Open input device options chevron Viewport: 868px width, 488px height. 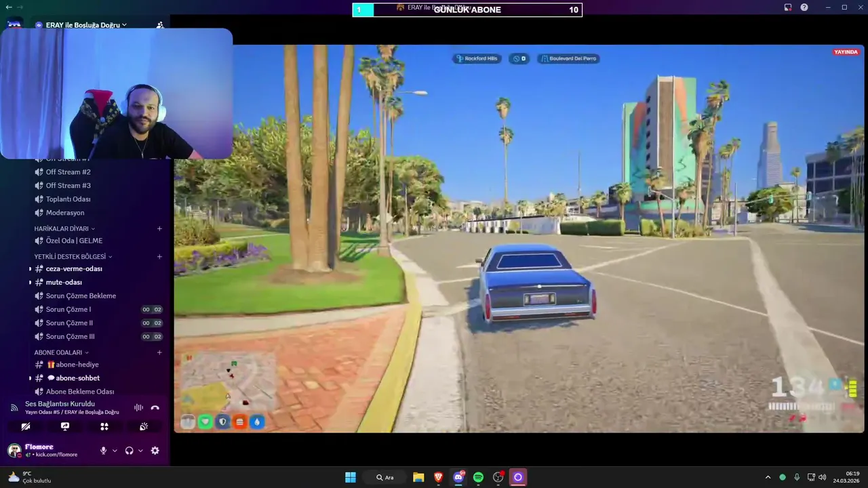coord(115,451)
